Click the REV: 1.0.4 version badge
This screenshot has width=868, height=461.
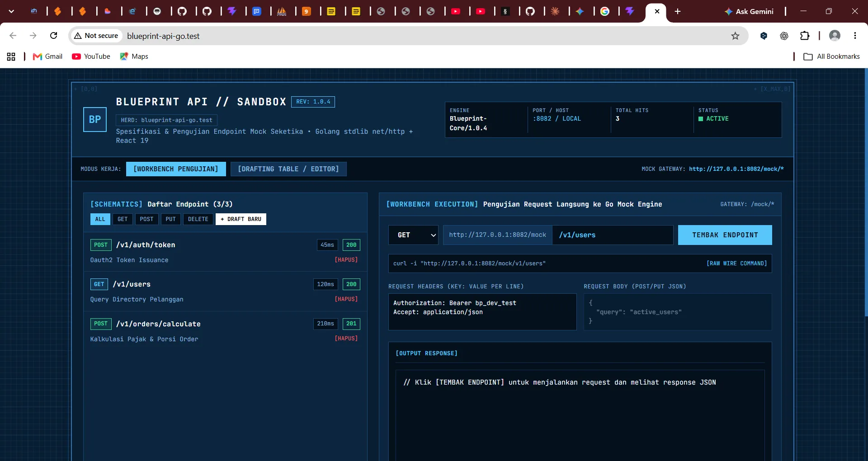(313, 102)
